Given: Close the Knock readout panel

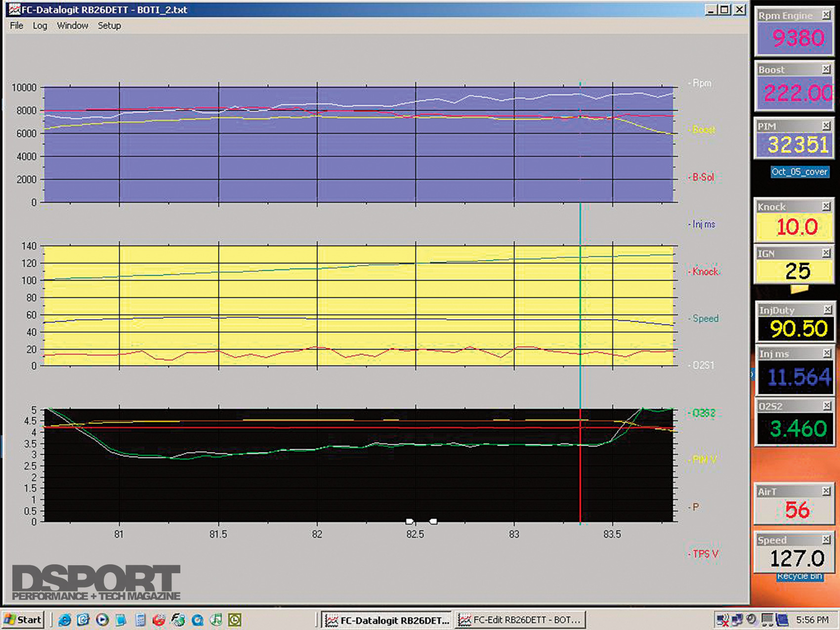Looking at the screenshot, I should (826, 206).
